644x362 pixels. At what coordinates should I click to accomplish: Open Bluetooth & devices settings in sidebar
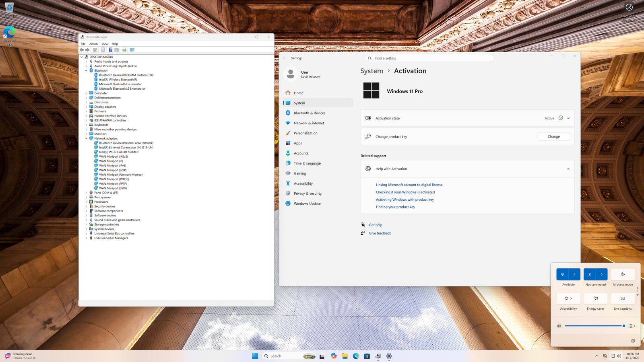click(309, 113)
